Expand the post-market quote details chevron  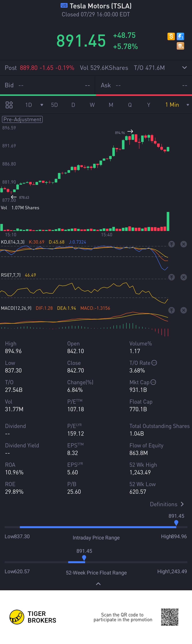click(x=184, y=68)
